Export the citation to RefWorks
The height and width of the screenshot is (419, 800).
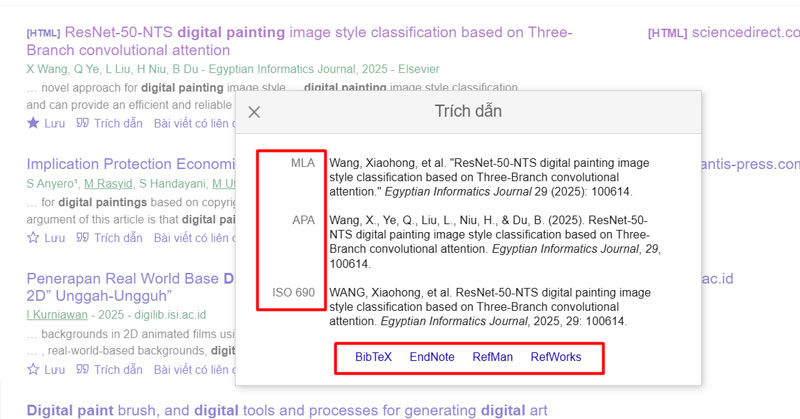[x=555, y=357]
